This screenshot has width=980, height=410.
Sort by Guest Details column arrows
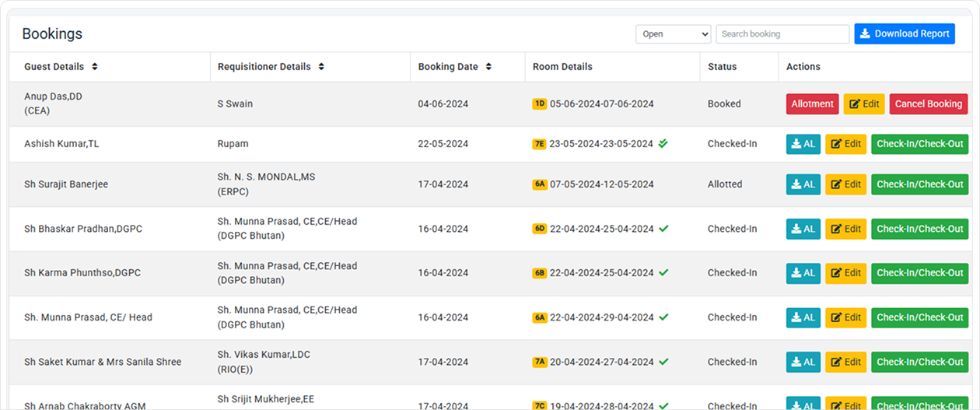coord(95,67)
